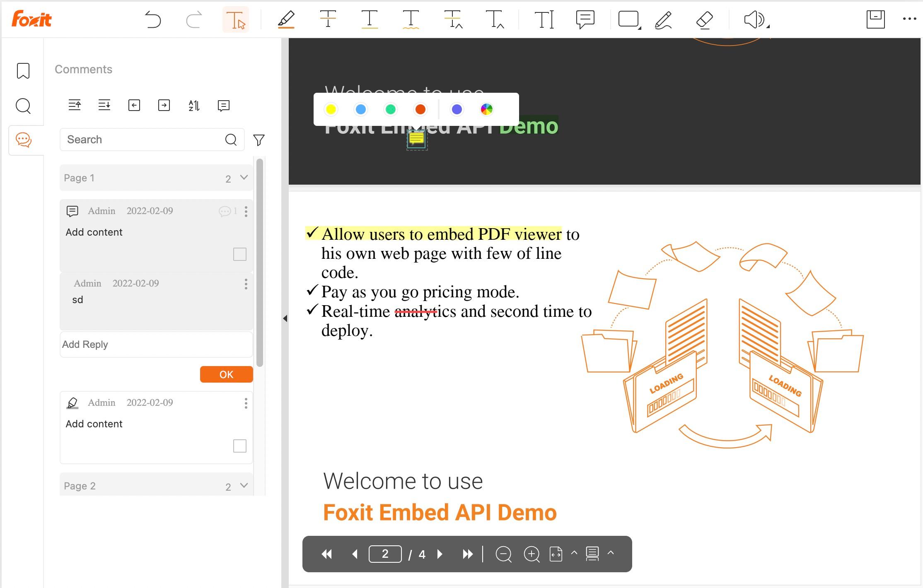Screen dimensions: 923x588
Task: Check the box on highlight comment card
Action: pos(240,446)
